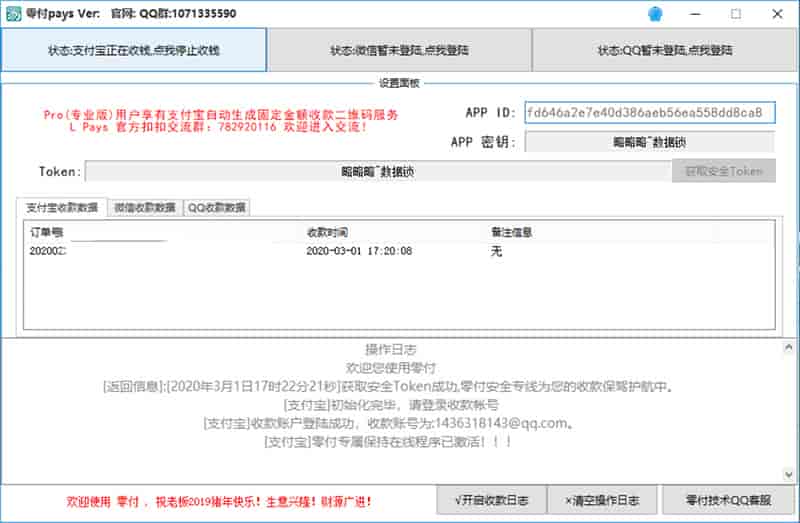Click the blue skin icon in title bar
The image size is (800, 523).
tap(655, 14)
